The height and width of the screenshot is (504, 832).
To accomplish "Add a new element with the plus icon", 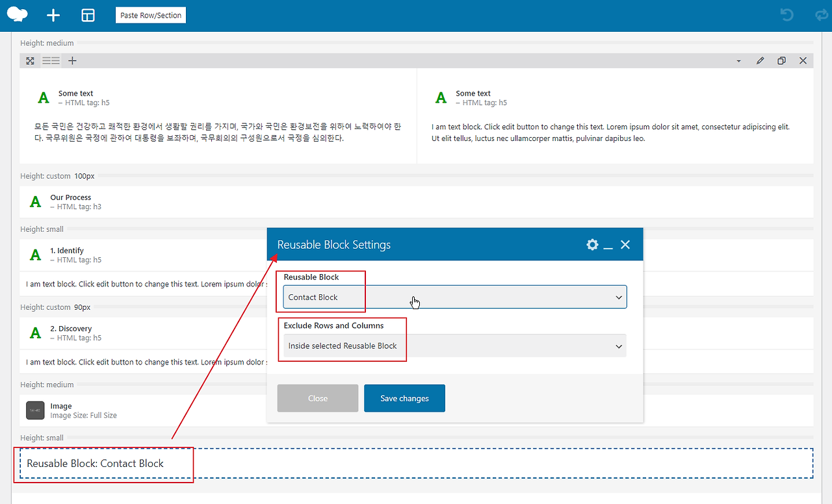I will point(53,16).
